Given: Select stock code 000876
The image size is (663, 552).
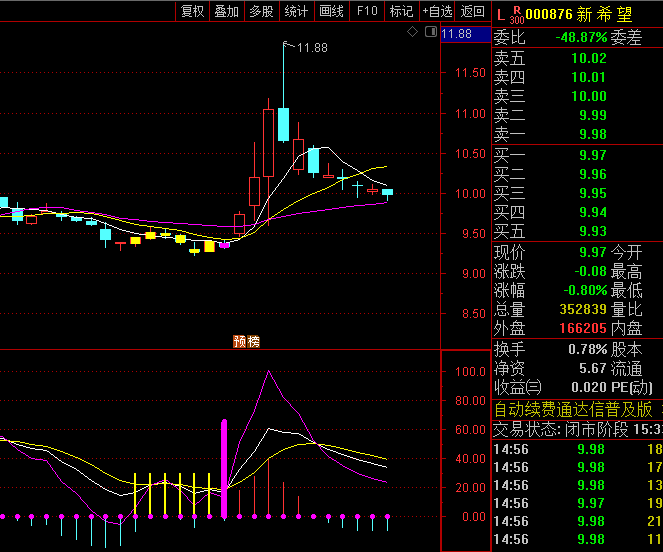Looking at the screenshot, I should click(549, 13).
